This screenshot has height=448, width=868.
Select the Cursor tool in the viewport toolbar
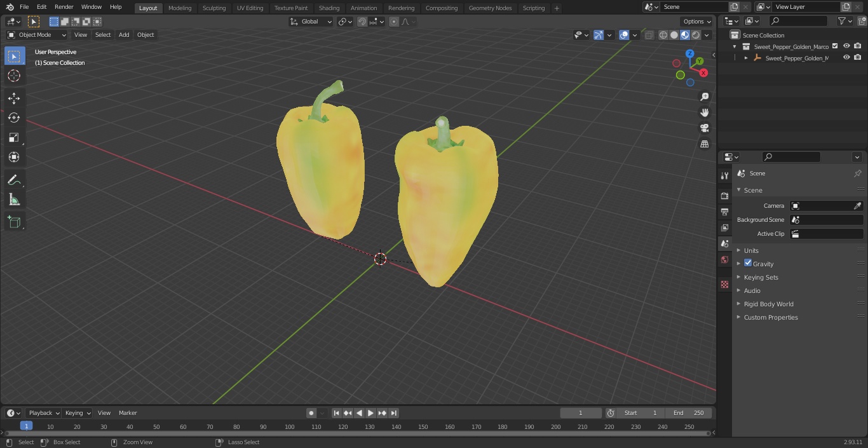tap(14, 76)
